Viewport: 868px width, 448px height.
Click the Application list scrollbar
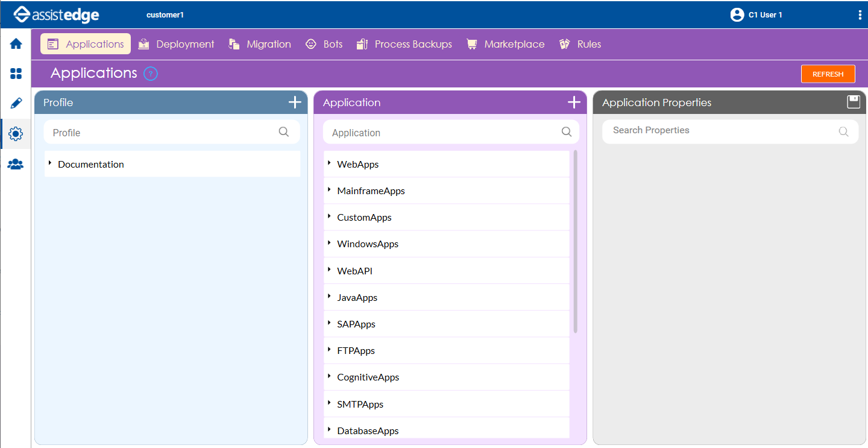(x=576, y=242)
